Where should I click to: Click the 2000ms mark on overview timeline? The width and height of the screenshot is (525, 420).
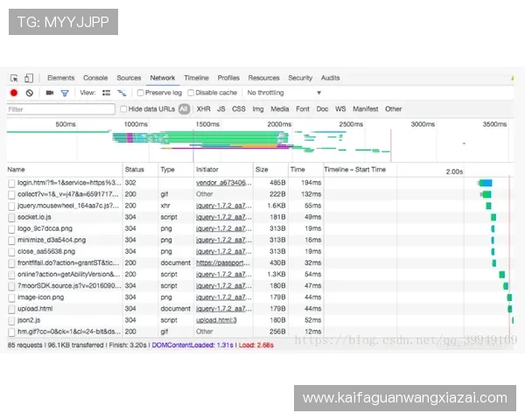pos(279,124)
